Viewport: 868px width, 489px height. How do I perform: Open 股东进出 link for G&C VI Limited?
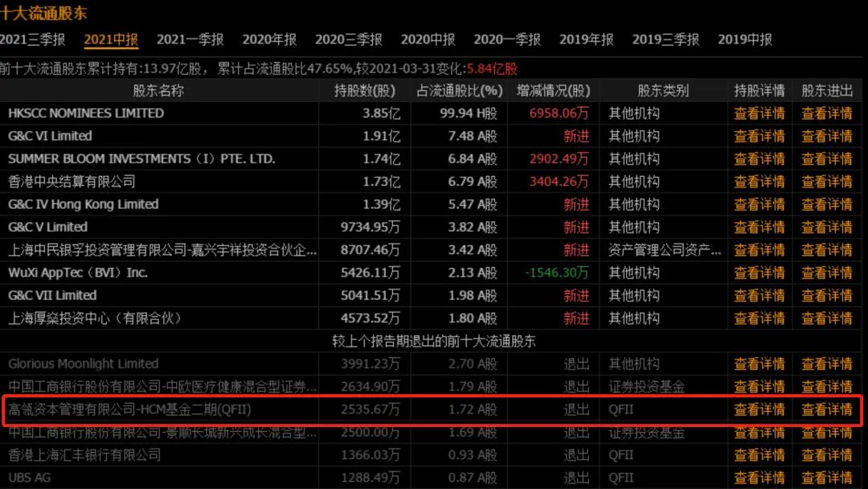coord(827,136)
